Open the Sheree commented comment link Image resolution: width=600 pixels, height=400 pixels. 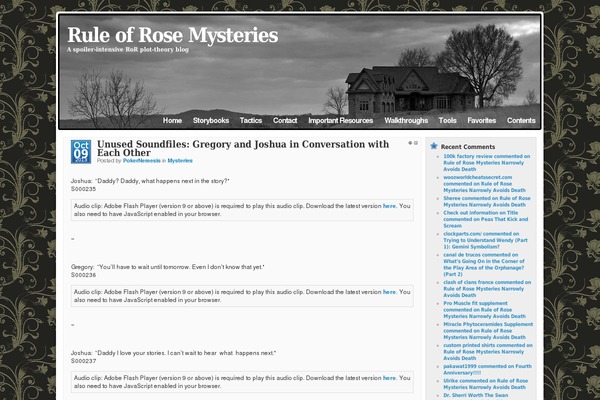click(487, 201)
